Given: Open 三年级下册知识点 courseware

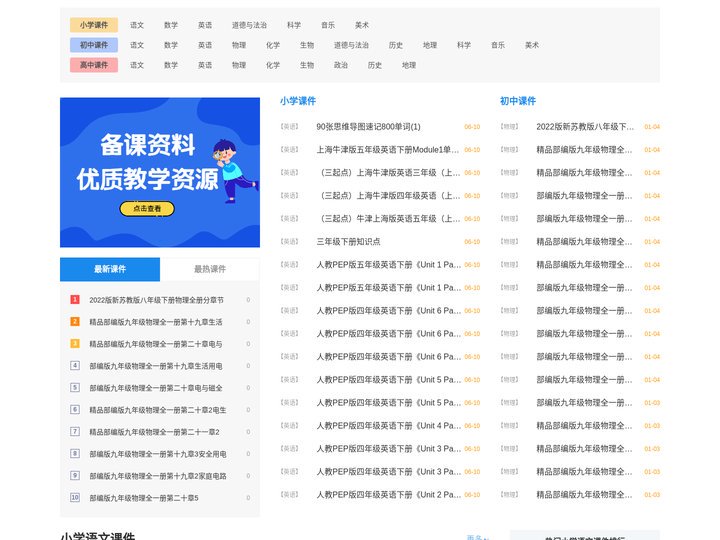Looking at the screenshot, I should click(x=348, y=242).
